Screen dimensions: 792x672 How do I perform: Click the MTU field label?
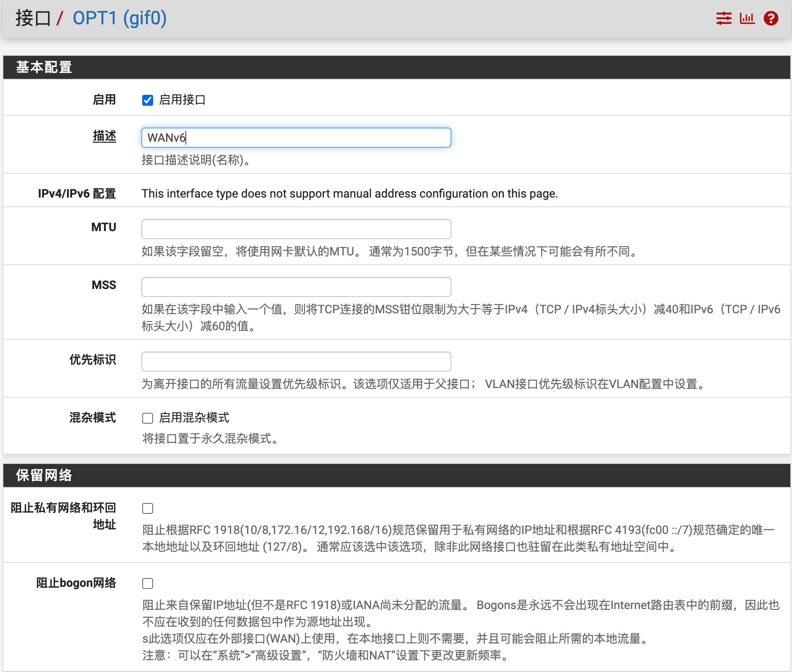[x=104, y=227]
